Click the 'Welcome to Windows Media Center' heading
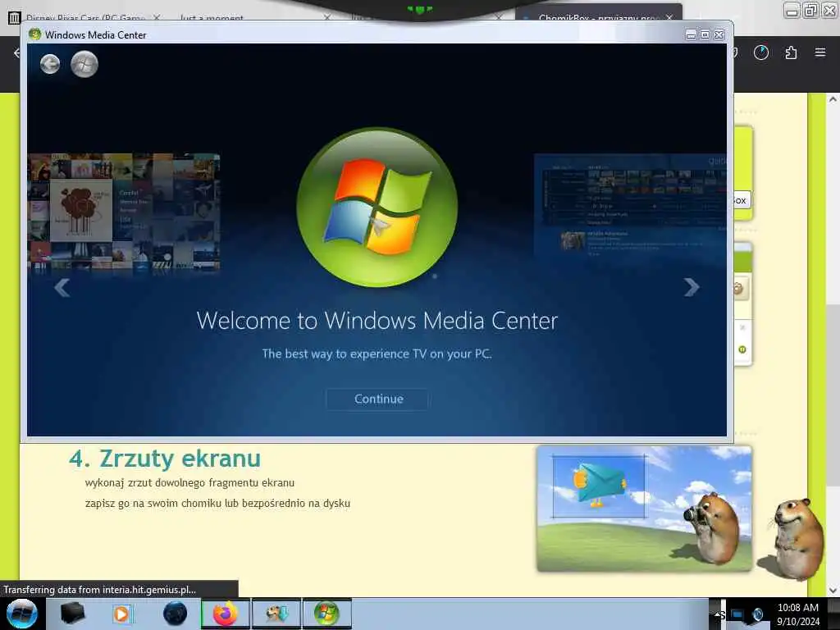The width and height of the screenshot is (840, 630). coord(377,321)
